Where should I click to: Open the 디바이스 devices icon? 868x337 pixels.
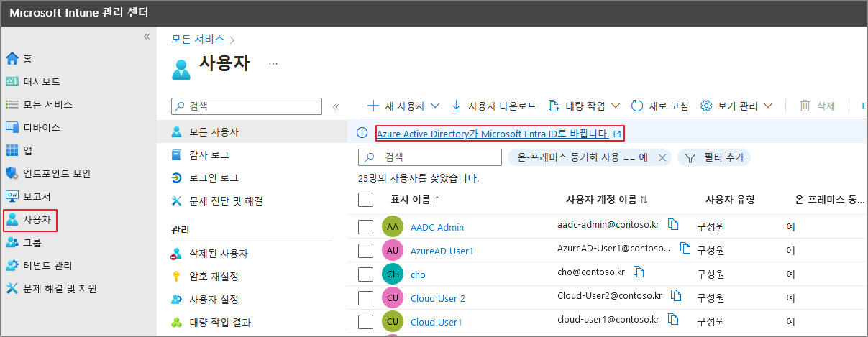[x=12, y=128]
